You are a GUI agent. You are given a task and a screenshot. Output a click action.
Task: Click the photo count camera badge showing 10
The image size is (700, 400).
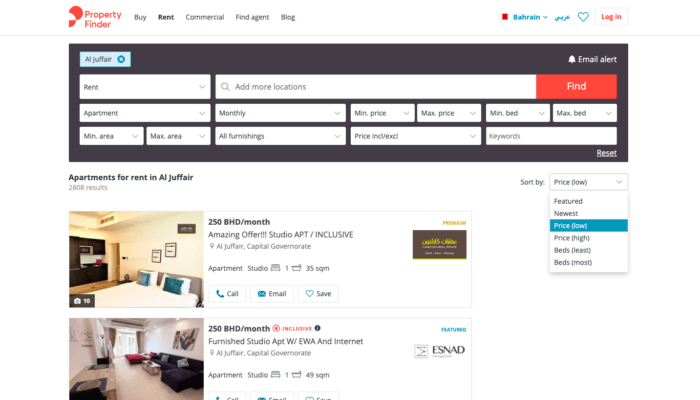tap(82, 301)
